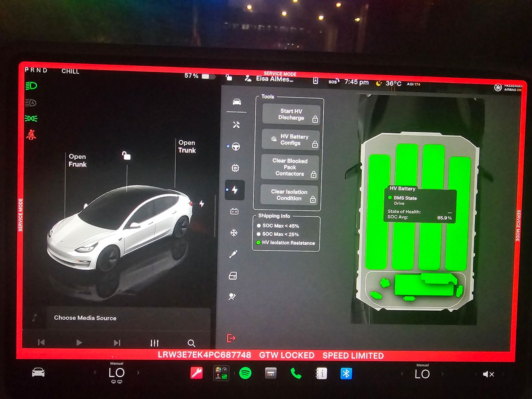Tap the 36°C outside temperature
This screenshot has height=399, width=532.
pyautogui.click(x=393, y=83)
